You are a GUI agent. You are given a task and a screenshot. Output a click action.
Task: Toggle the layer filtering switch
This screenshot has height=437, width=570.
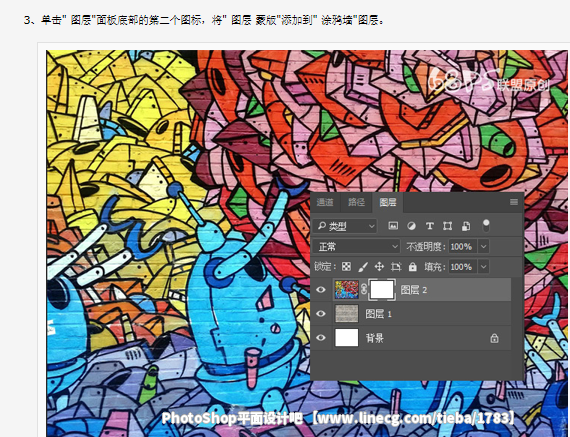pyautogui.click(x=486, y=226)
